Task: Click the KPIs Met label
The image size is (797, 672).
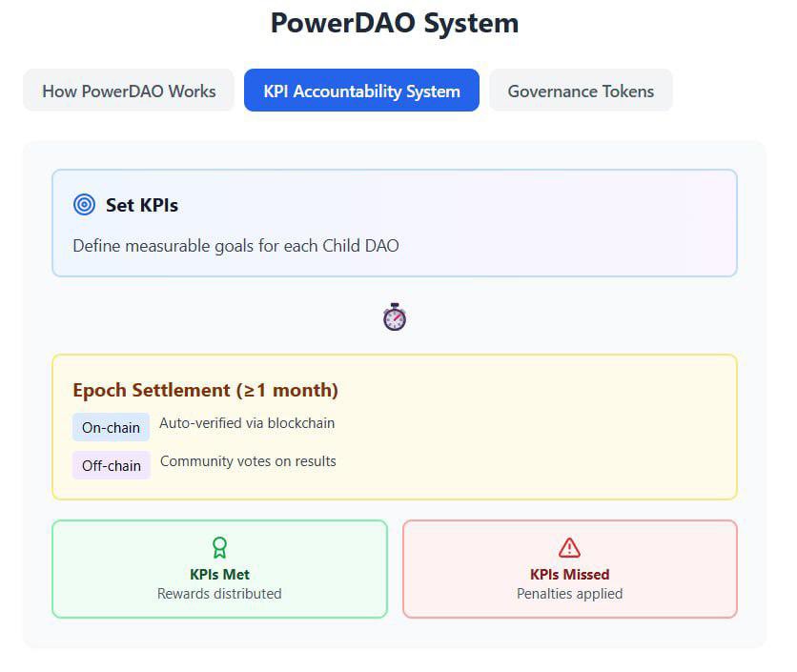Action: click(x=219, y=575)
